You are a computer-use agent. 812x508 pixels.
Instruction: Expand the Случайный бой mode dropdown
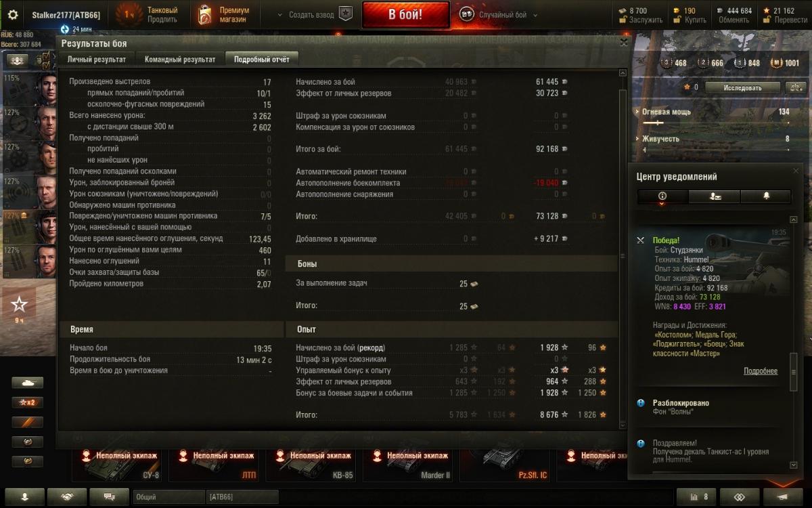click(x=535, y=15)
